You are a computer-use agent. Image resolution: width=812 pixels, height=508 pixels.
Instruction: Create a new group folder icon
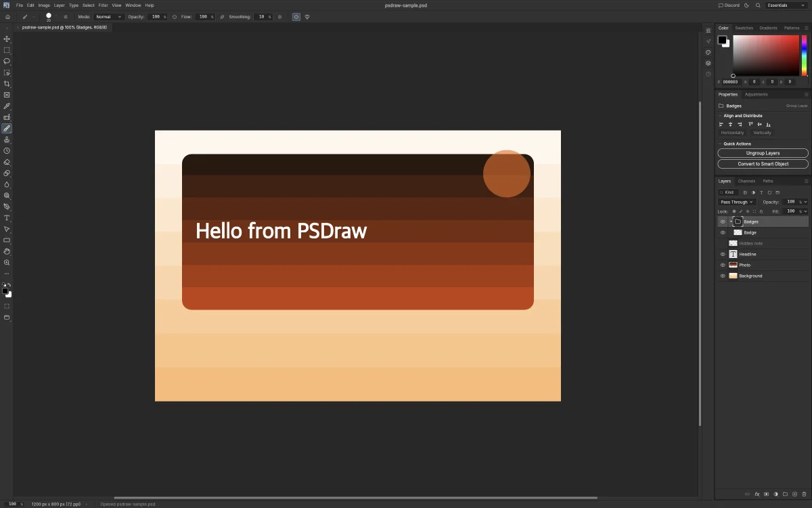(785, 494)
